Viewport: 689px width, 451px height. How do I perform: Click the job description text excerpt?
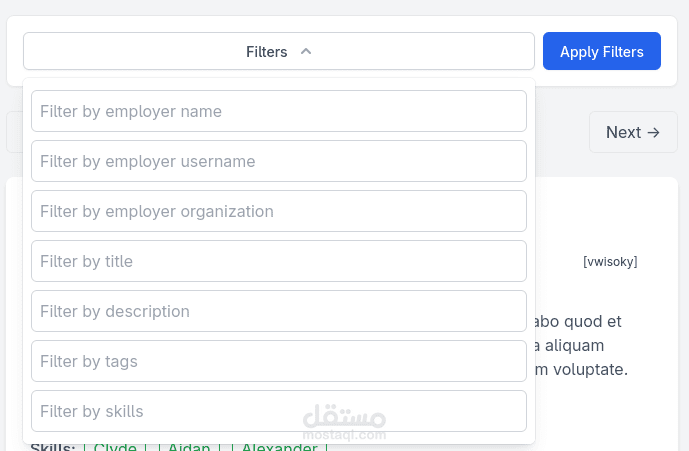click(582, 345)
